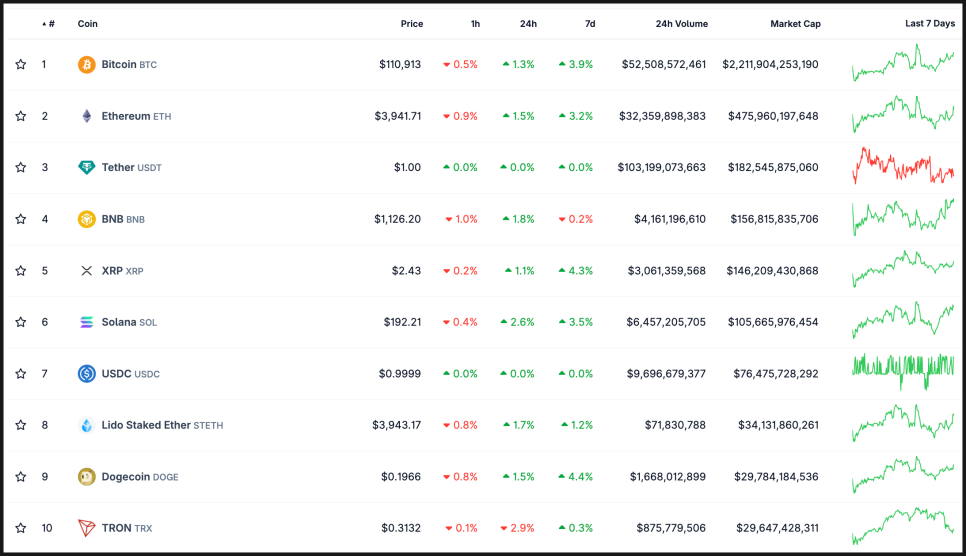Click the TRON logo icon
Screen dimensions: 966x556
[87, 528]
